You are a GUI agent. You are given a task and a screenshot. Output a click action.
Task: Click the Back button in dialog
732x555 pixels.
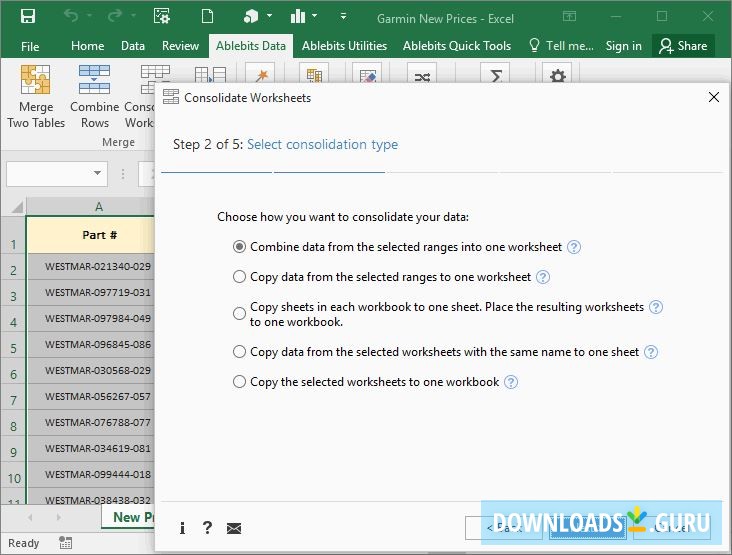pos(503,528)
